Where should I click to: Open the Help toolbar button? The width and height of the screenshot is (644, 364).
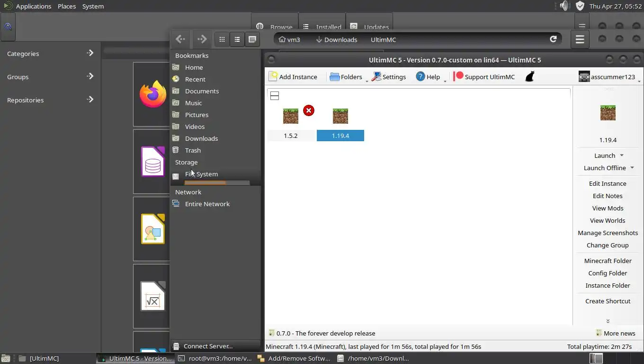[x=428, y=77]
